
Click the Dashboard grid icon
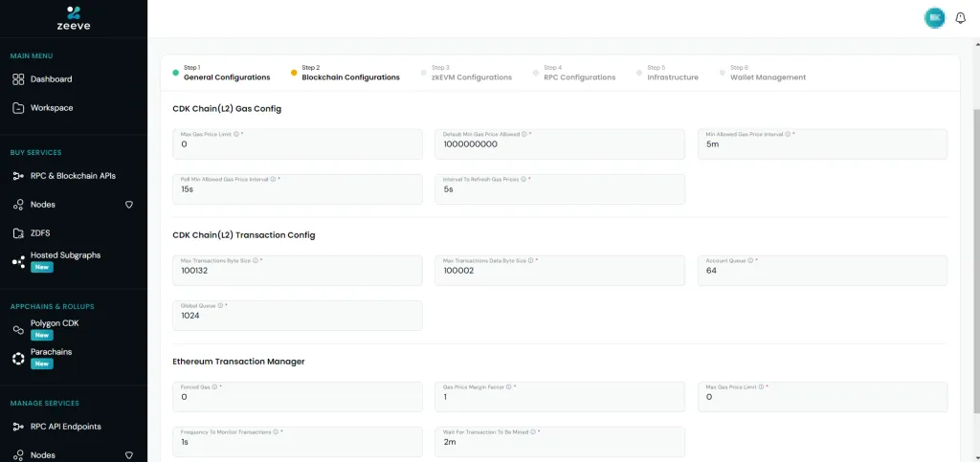coord(18,79)
